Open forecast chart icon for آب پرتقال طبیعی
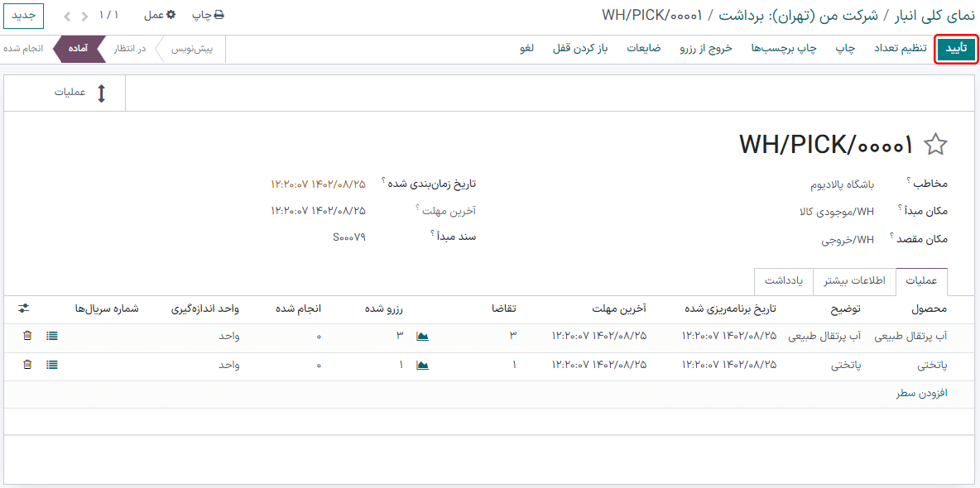The height and width of the screenshot is (488, 980). 422,336
